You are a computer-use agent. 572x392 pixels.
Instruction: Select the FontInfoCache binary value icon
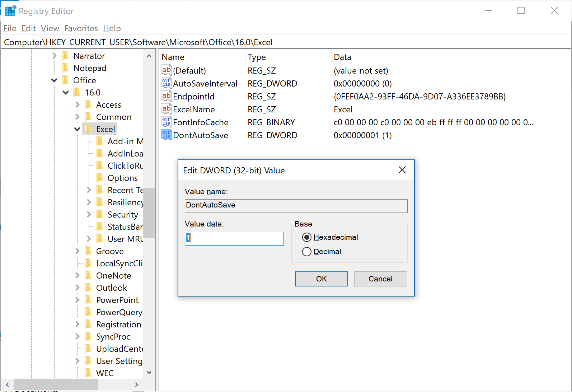[x=166, y=122]
